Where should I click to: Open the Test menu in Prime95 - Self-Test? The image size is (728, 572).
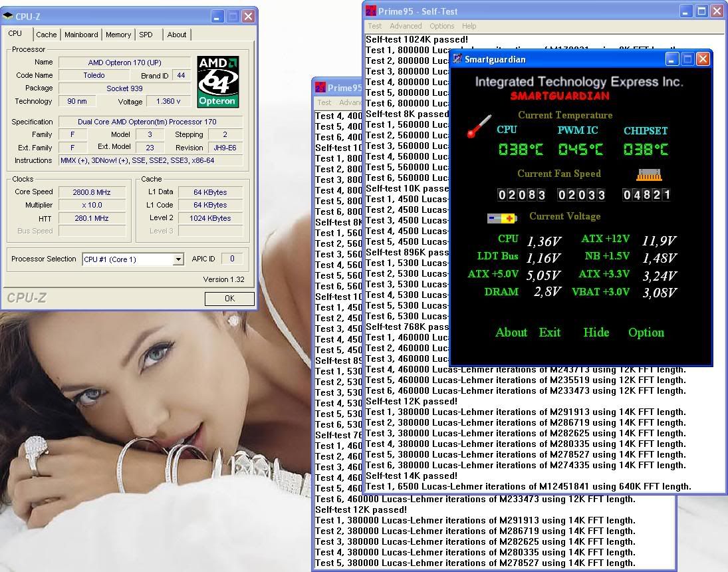click(375, 26)
